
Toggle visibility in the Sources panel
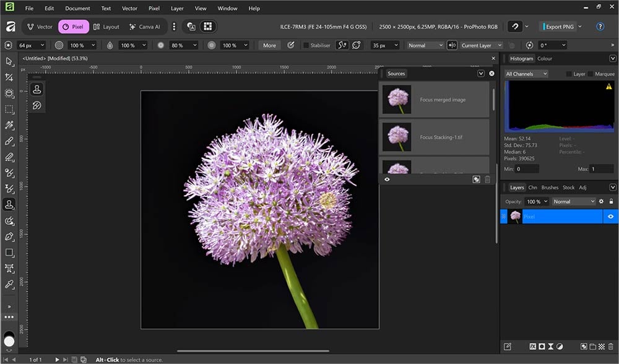(x=387, y=180)
